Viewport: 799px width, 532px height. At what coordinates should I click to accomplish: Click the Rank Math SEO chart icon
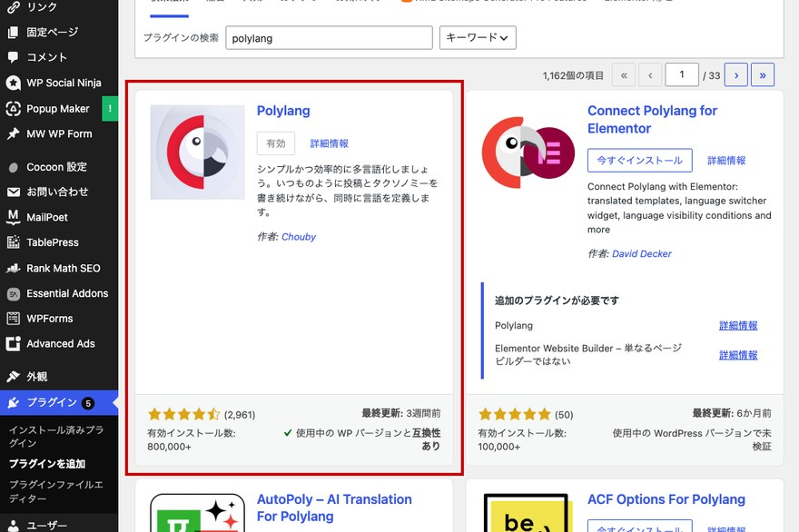(x=14, y=268)
